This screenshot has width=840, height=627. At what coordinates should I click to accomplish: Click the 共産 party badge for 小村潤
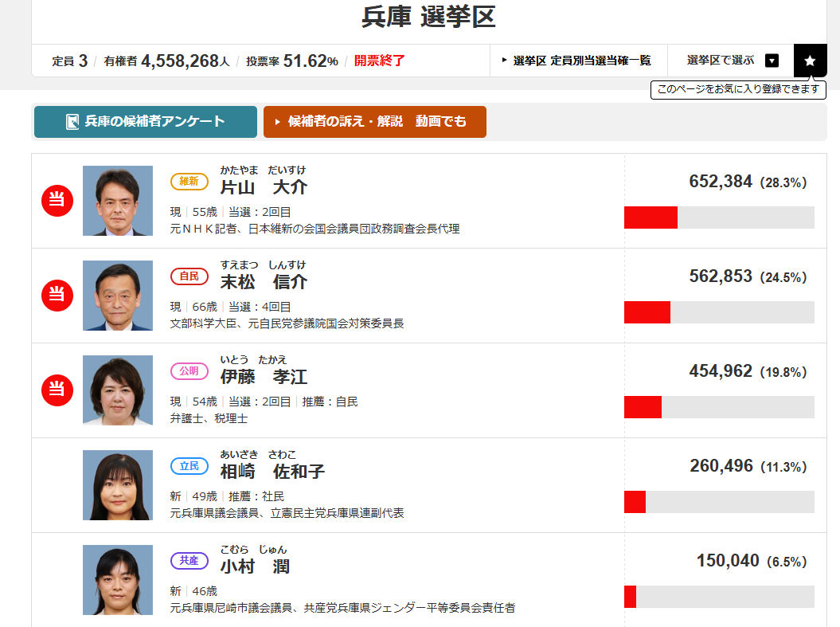(189, 561)
